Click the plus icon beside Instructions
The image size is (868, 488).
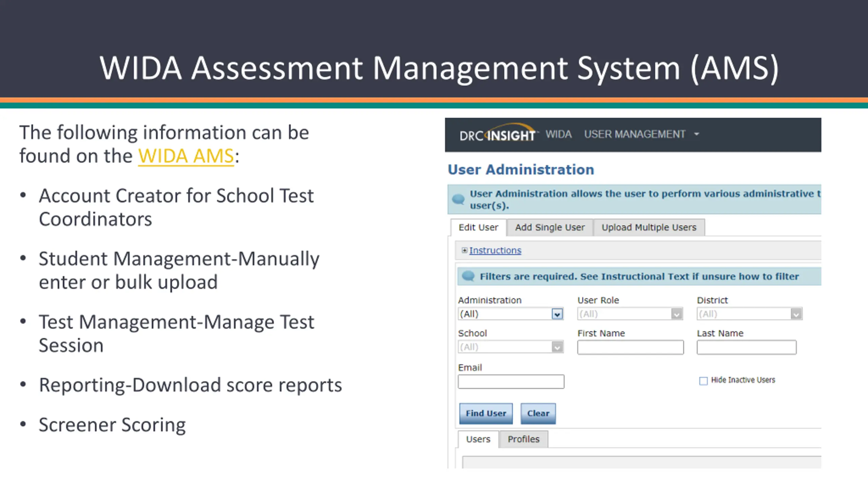[464, 250]
